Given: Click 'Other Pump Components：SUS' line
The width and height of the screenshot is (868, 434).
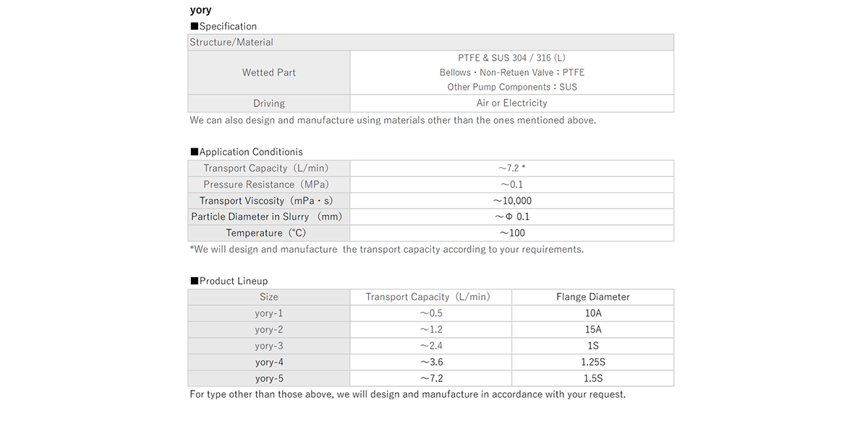Looking at the screenshot, I should click(512, 87).
